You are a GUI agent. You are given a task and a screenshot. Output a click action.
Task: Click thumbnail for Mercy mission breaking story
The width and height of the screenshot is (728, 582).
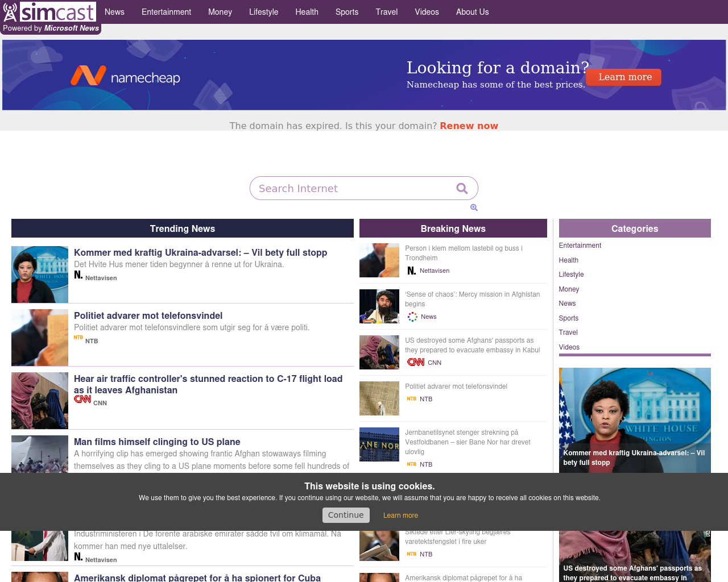click(x=379, y=306)
